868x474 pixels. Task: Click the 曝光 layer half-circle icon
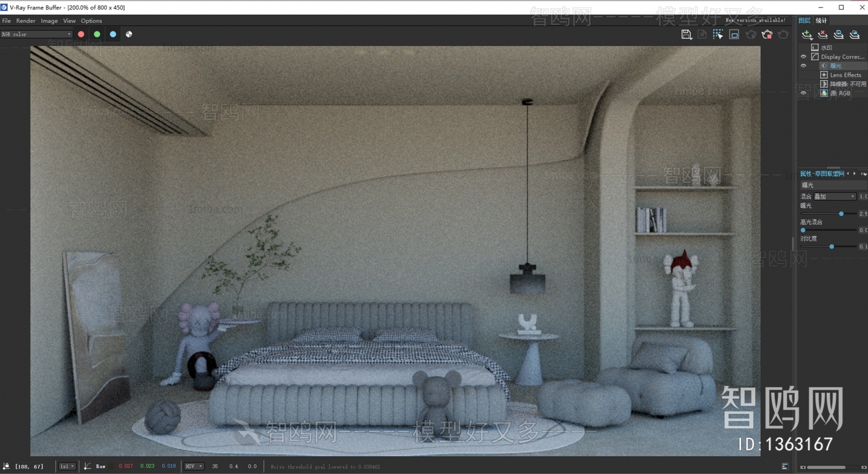824,66
